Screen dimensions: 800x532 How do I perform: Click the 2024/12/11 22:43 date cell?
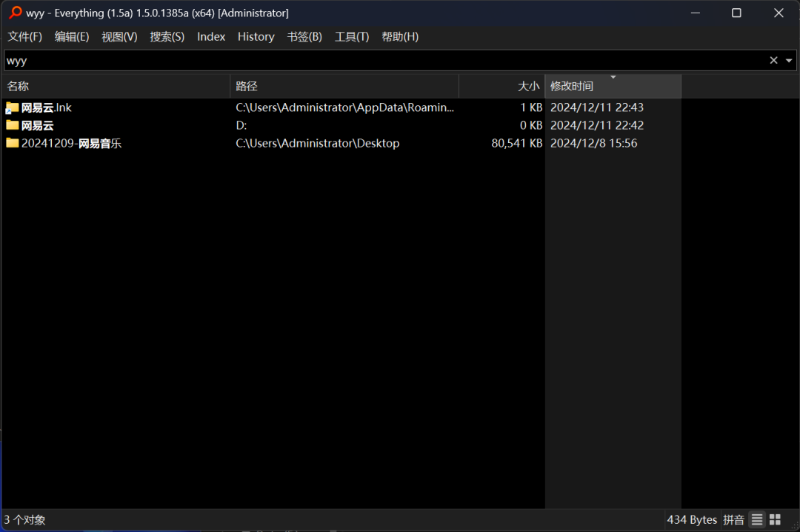click(x=597, y=107)
